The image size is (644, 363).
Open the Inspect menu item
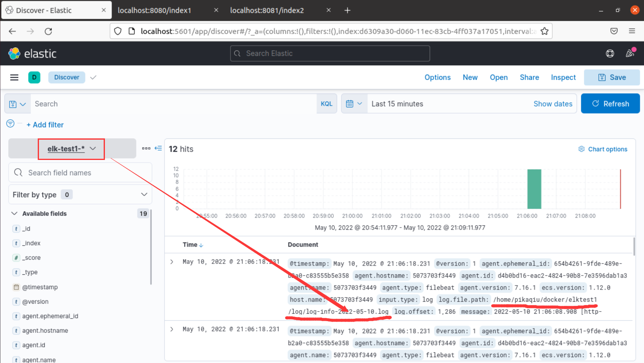[x=563, y=77]
